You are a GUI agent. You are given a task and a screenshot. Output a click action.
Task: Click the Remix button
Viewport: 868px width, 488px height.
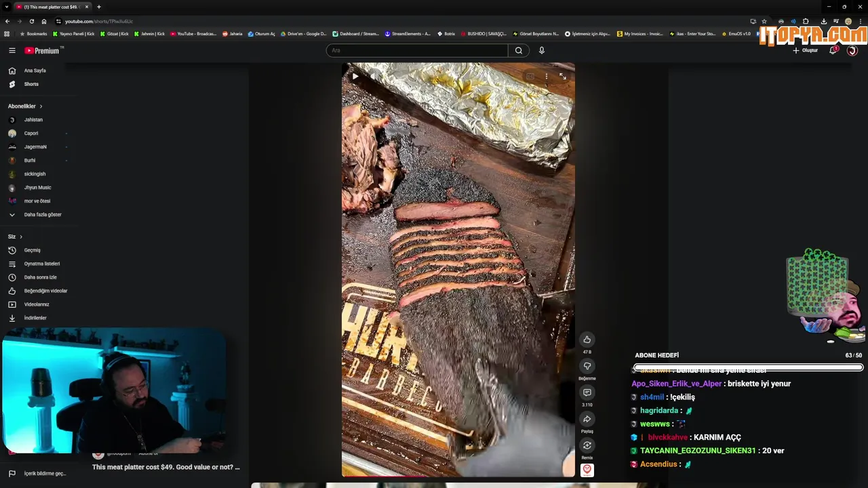coord(587,445)
